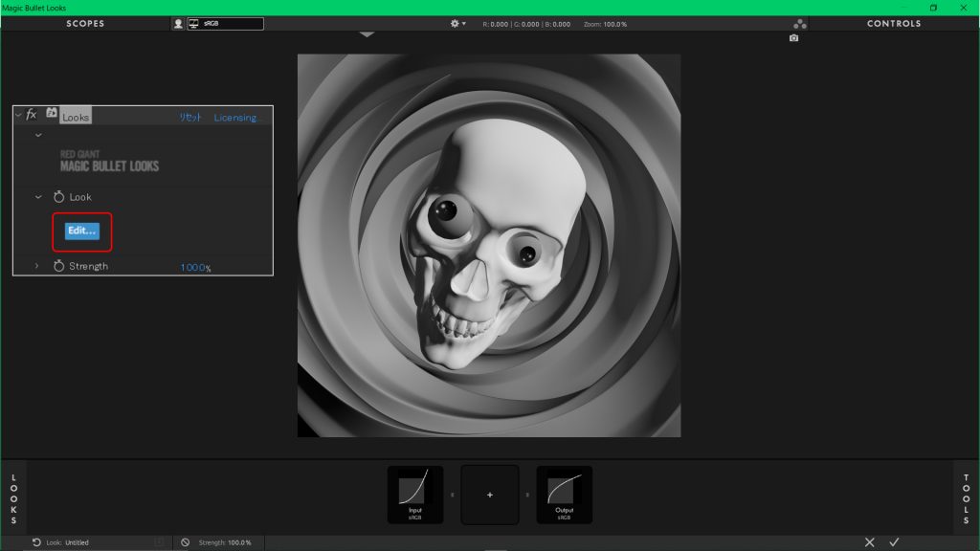
Task: Open the Controls panel tab
Action: pos(894,24)
